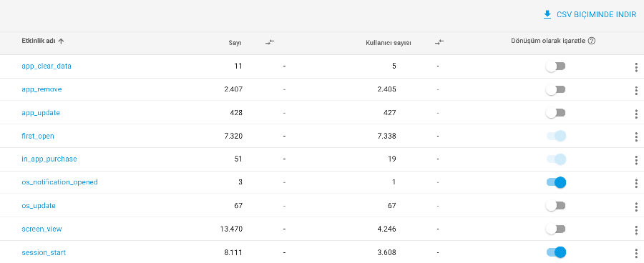Enable conversion toggle for os_update
Image resolution: width=644 pixels, height=263 pixels.
click(556, 206)
